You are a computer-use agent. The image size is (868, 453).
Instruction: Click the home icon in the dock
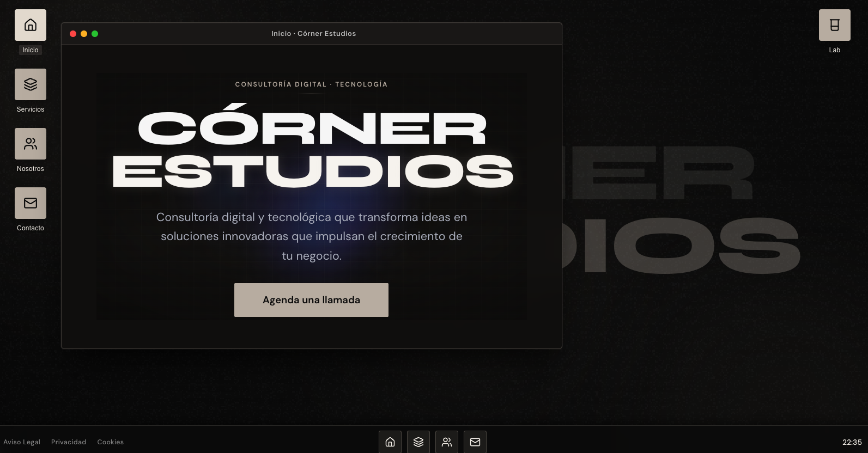tap(390, 442)
